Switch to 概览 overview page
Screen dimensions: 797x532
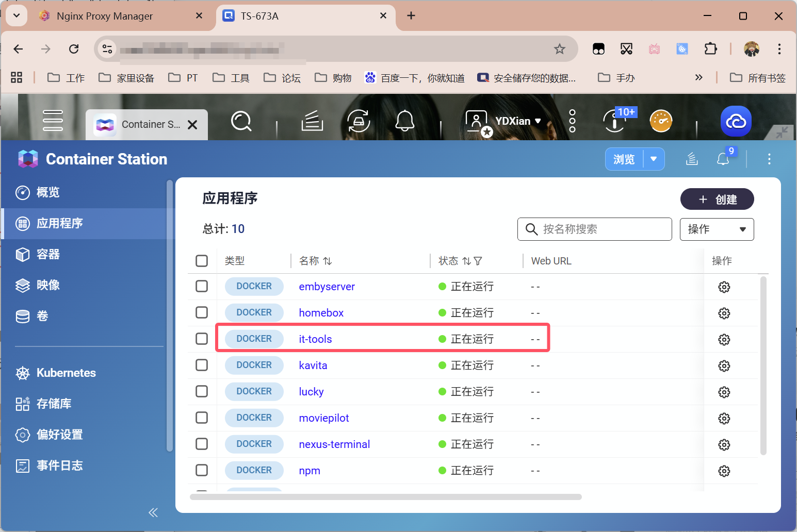[48, 192]
